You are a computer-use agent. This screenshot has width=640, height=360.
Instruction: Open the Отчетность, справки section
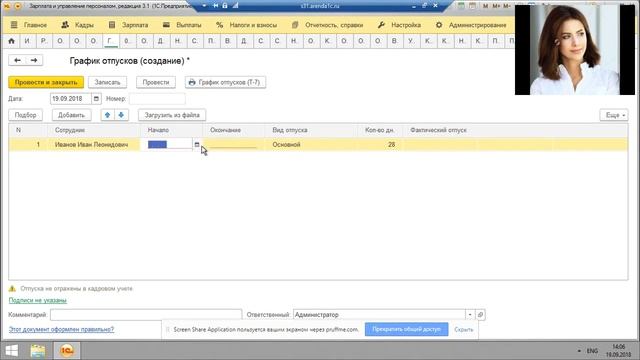[x=327, y=25]
